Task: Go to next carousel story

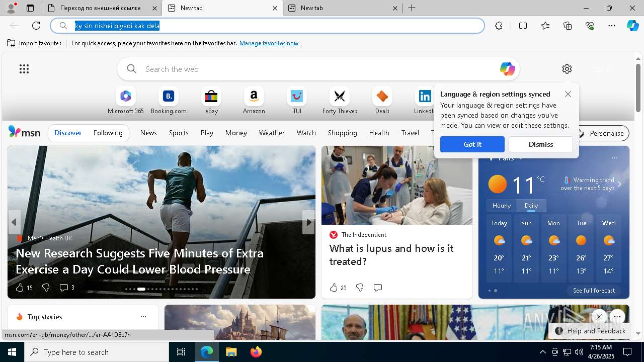Action: click(x=308, y=222)
